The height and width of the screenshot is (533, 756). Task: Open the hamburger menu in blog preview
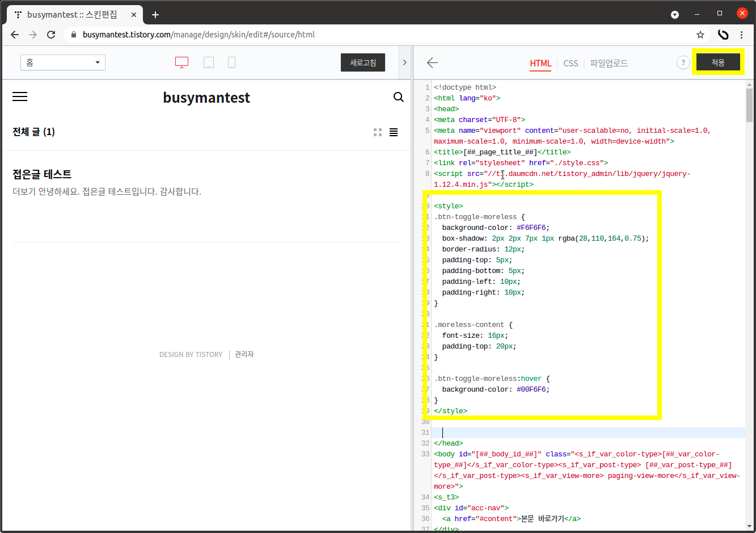[20, 96]
